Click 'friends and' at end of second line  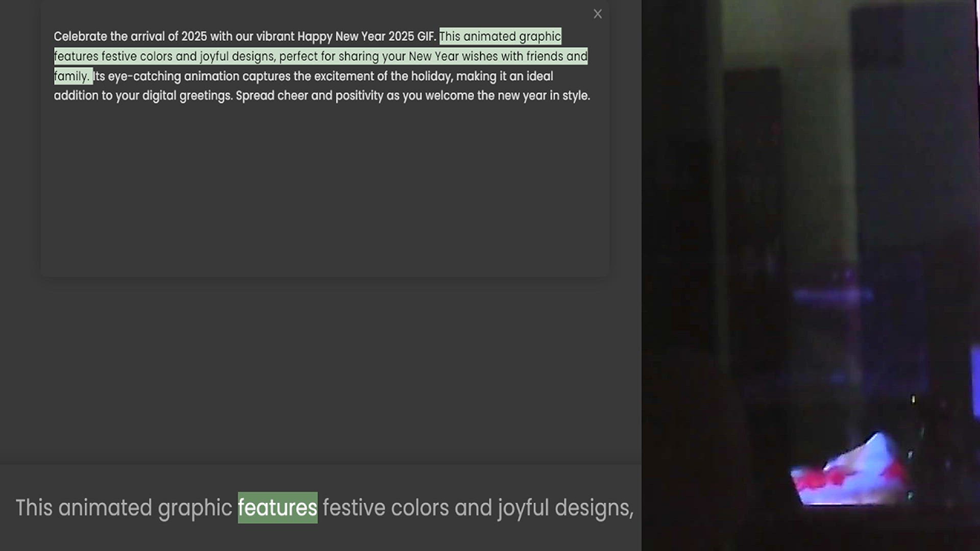point(556,57)
